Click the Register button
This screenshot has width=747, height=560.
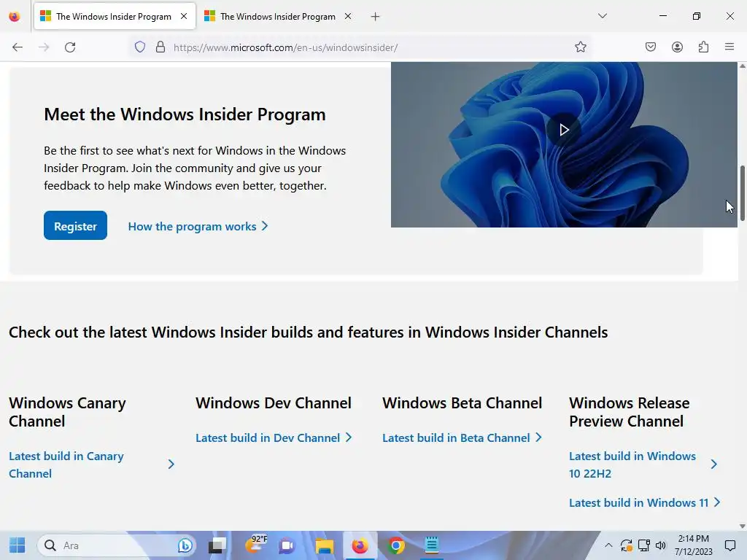pos(75,226)
